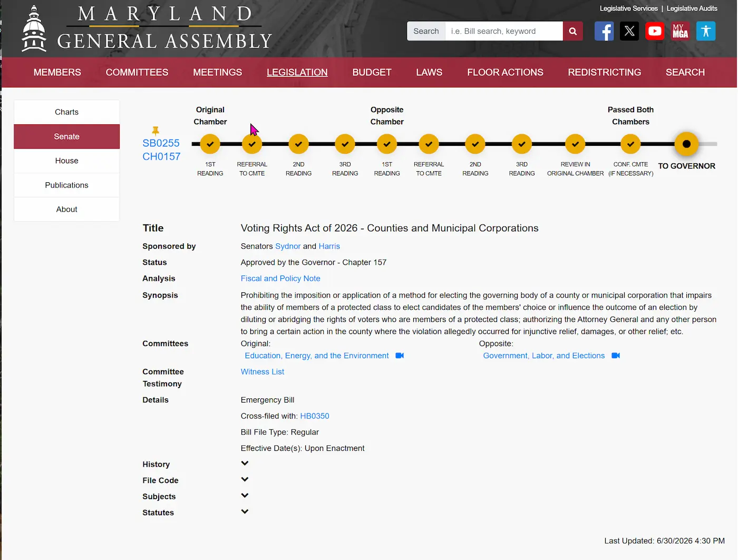Expand the Subjects section
Viewport: 738px width, 560px height.
pos(245,496)
